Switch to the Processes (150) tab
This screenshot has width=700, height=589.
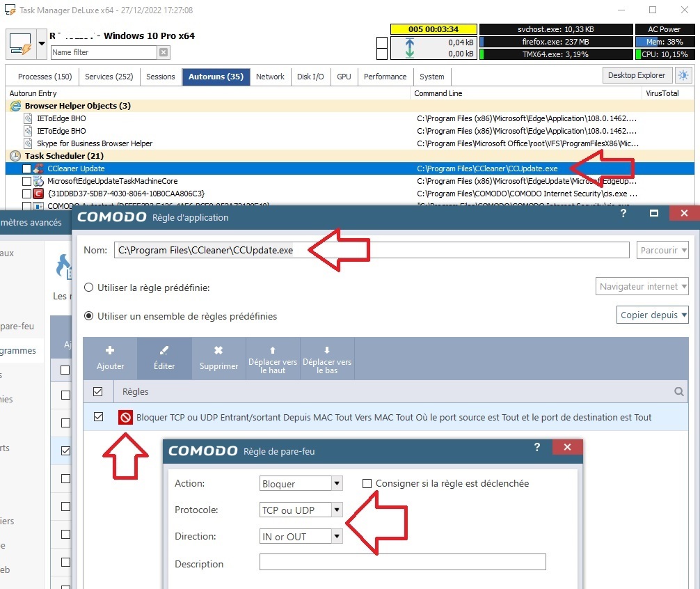click(45, 77)
